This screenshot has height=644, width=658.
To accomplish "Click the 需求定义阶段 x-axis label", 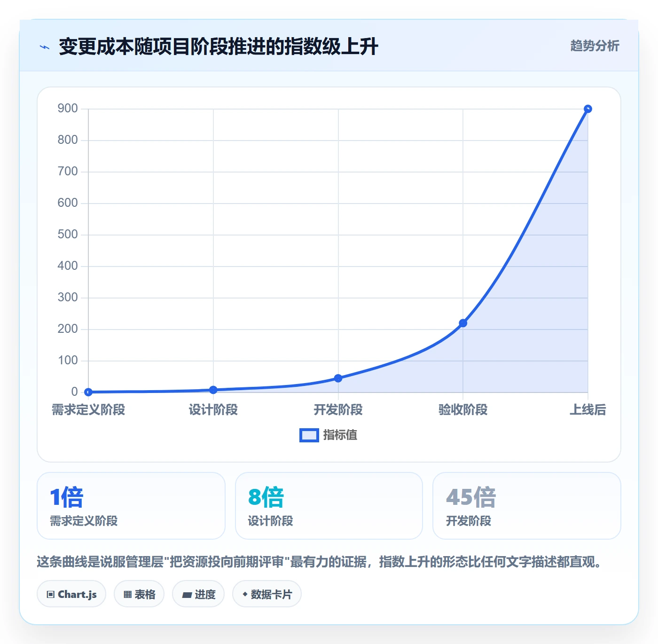I will point(88,410).
